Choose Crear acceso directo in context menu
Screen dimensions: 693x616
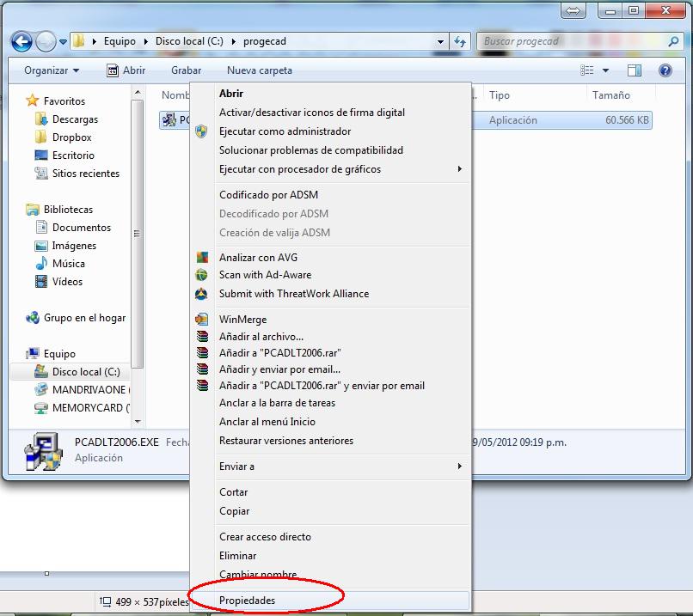(265, 537)
